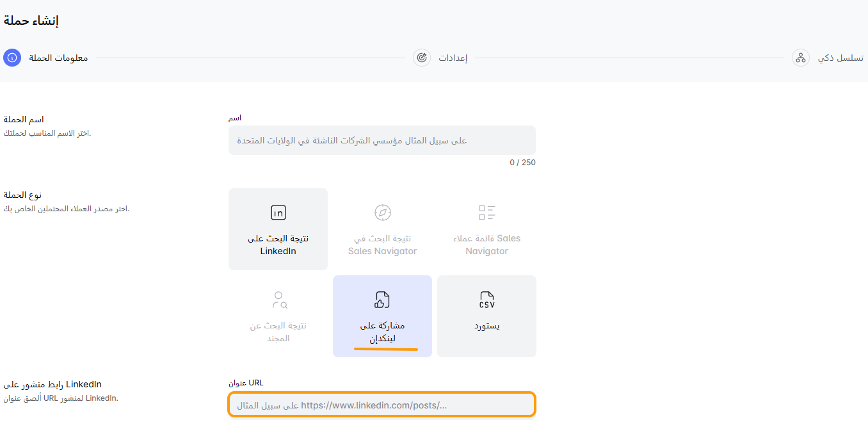Pick 'نتيجة البحث في Sales Navigator' option text
The width and height of the screenshot is (868, 443).
coord(382,245)
